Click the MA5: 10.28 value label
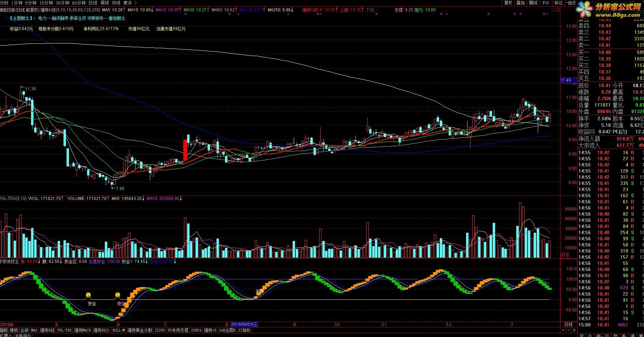The width and height of the screenshot is (644, 337). pos(112,10)
